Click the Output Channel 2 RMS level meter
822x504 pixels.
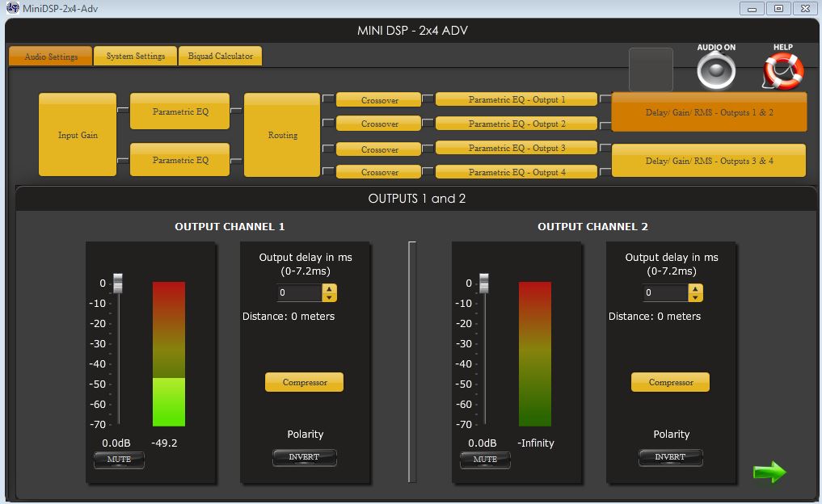[x=535, y=354]
